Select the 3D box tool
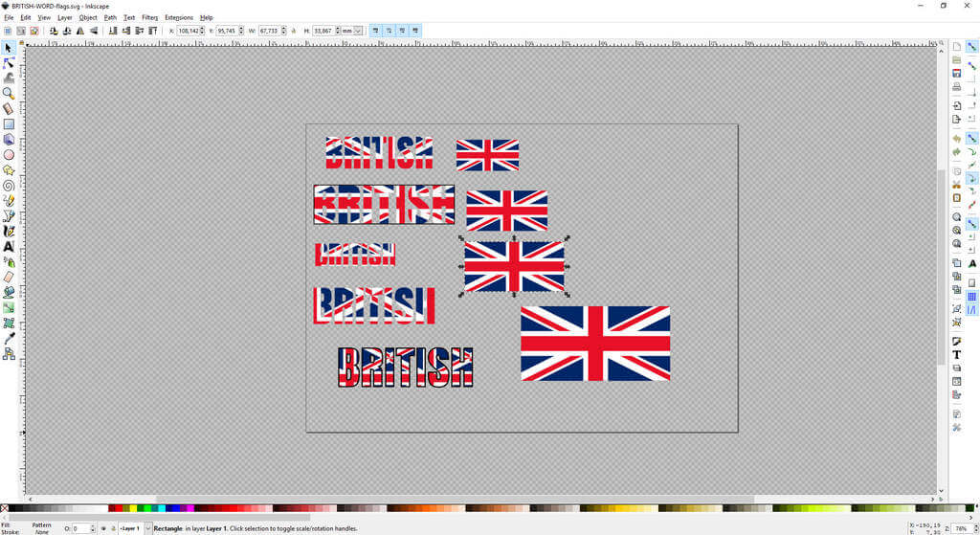The height and width of the screenshot is (535, 980). (x=8, y=140)
